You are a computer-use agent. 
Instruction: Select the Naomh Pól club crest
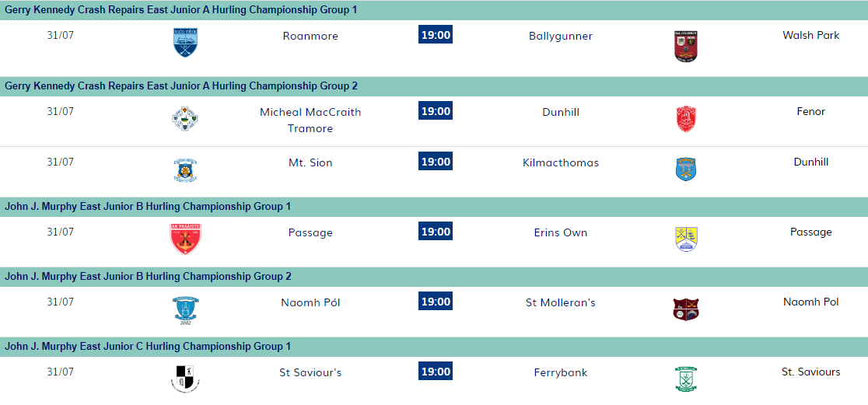185,309
